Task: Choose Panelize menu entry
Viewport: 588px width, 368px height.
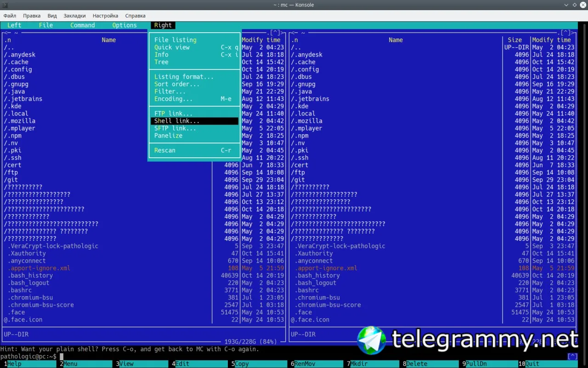Action: (x=195, y=136)
